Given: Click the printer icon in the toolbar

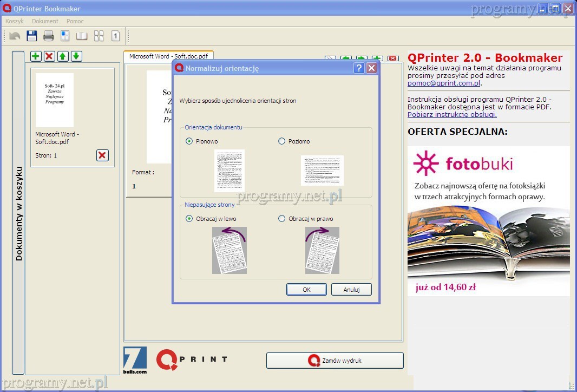Looking at the screenshot, I should point(49,36).
